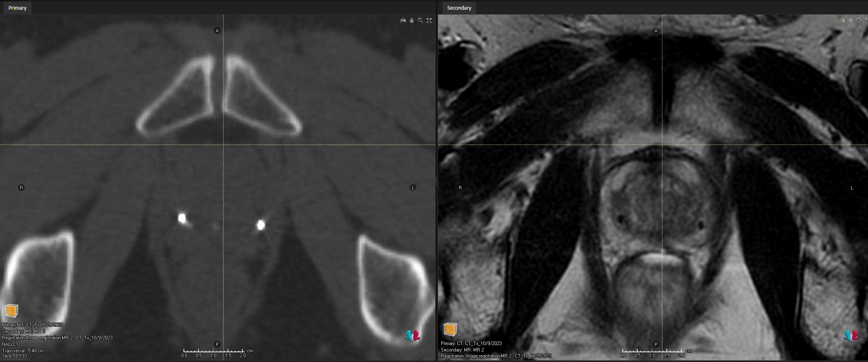This screenshot has height=362, width=868.
Task: Switch to the Secondary tab
Action: (459, 8)
